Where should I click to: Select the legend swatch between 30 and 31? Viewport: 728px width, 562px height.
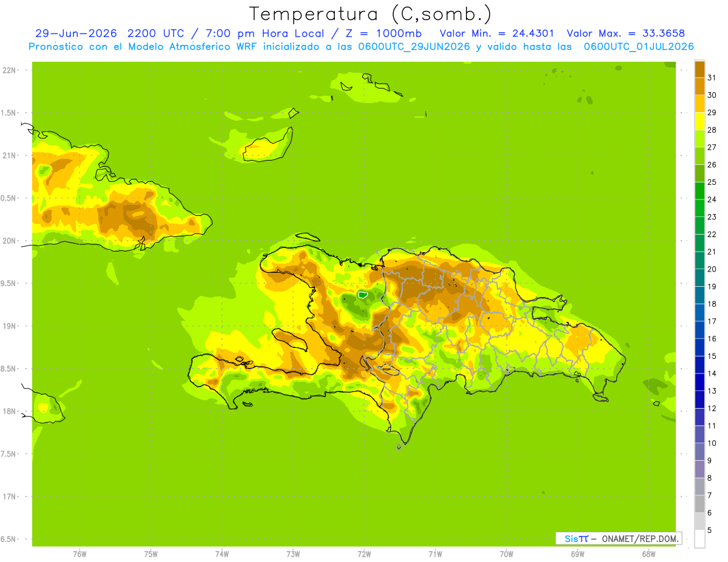pos(699,85)
